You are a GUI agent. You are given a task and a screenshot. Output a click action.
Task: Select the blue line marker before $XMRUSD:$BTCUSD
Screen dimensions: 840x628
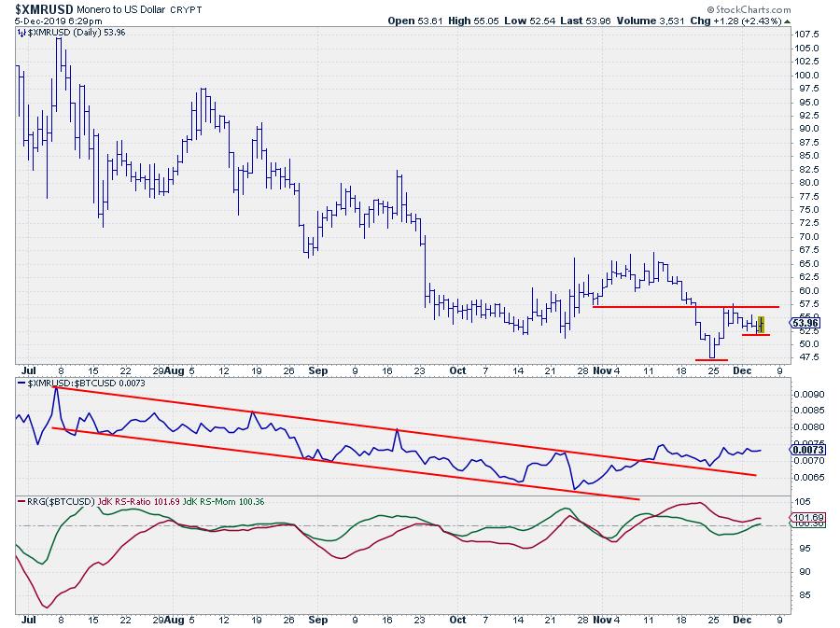pyautogui.click(x=21, y=384)
